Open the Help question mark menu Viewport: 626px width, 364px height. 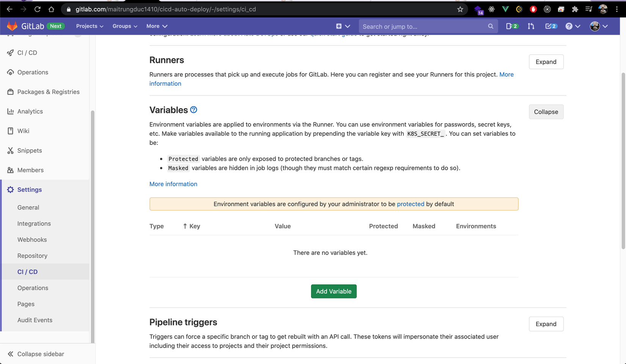[x=573, y=26]
